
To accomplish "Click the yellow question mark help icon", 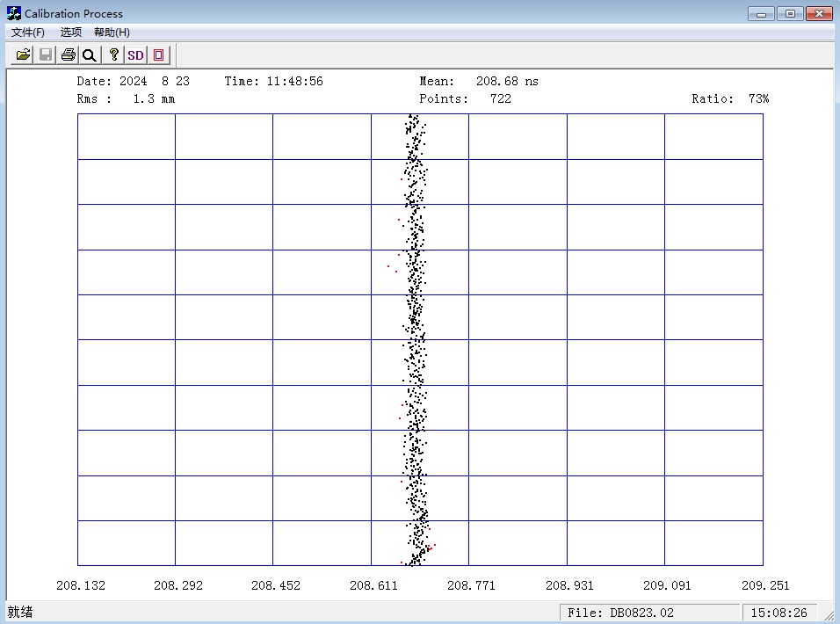I will tap(113, 54).
